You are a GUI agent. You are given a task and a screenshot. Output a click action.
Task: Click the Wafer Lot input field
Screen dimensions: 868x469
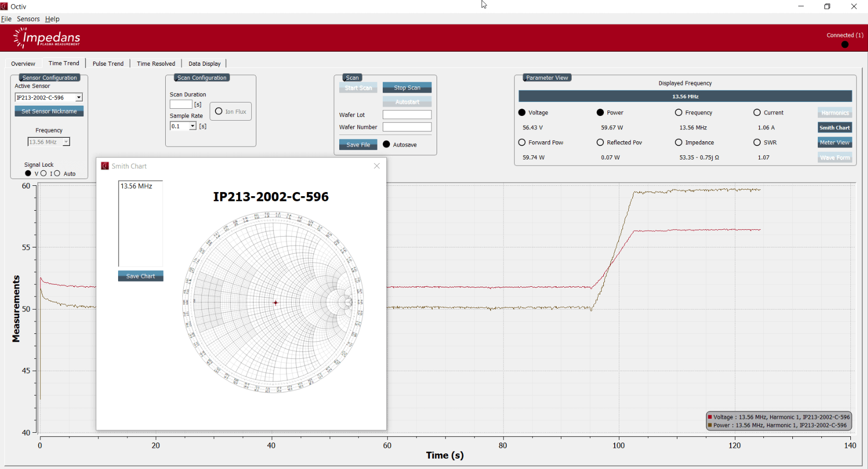(407, 115)
